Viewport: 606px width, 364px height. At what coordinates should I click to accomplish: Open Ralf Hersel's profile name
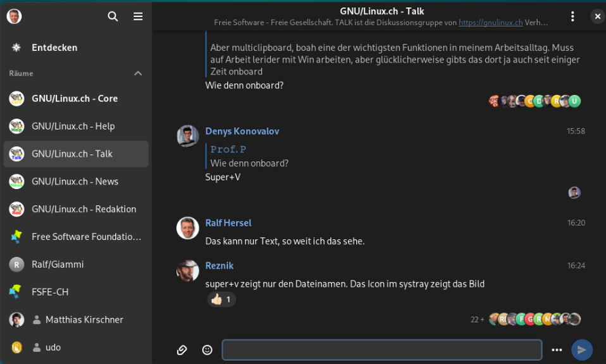click(x=228, y=223)
